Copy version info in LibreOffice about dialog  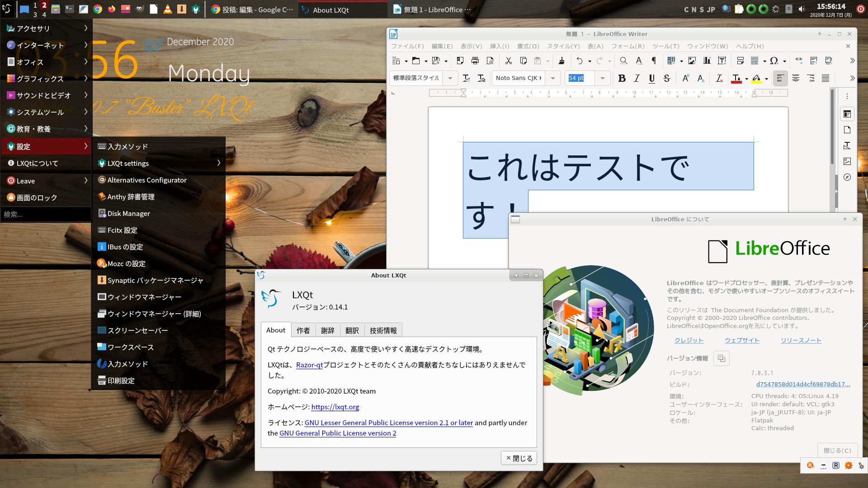click(721, 358)
